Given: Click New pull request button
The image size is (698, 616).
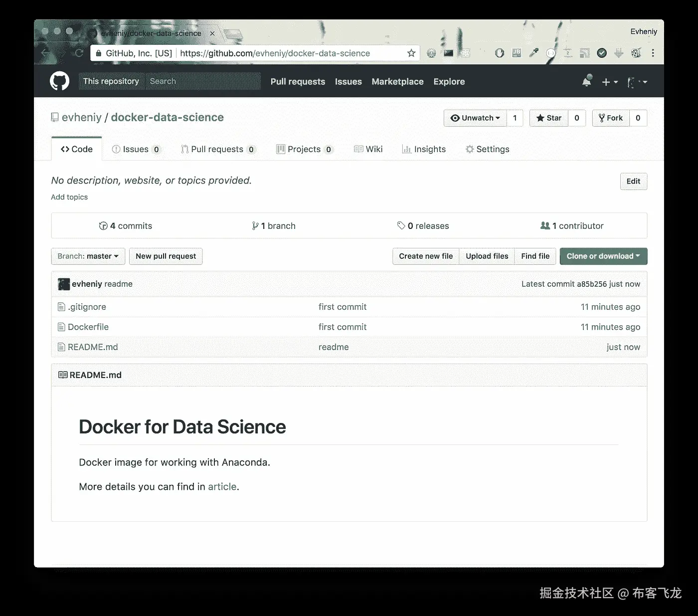Looking at the screenshot, I should [166, 256].
